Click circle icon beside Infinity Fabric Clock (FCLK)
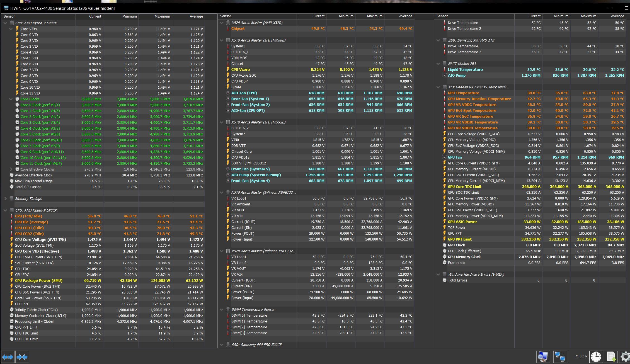 tap(11, 310)
